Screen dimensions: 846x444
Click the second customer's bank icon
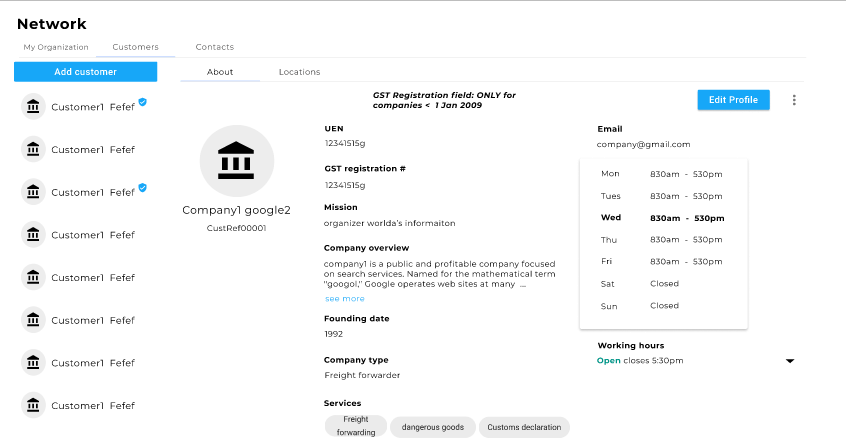pos(33,150)
